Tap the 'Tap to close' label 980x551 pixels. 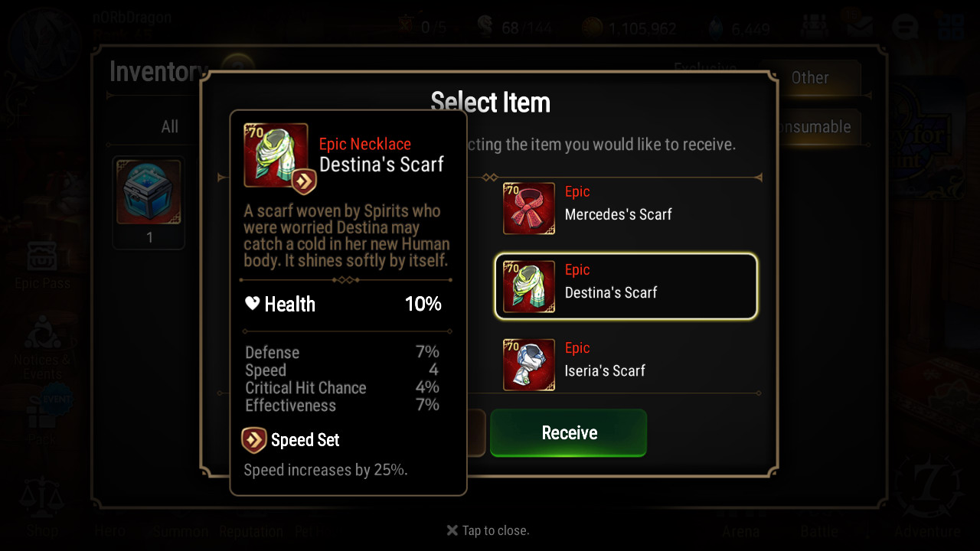[488, 530]
